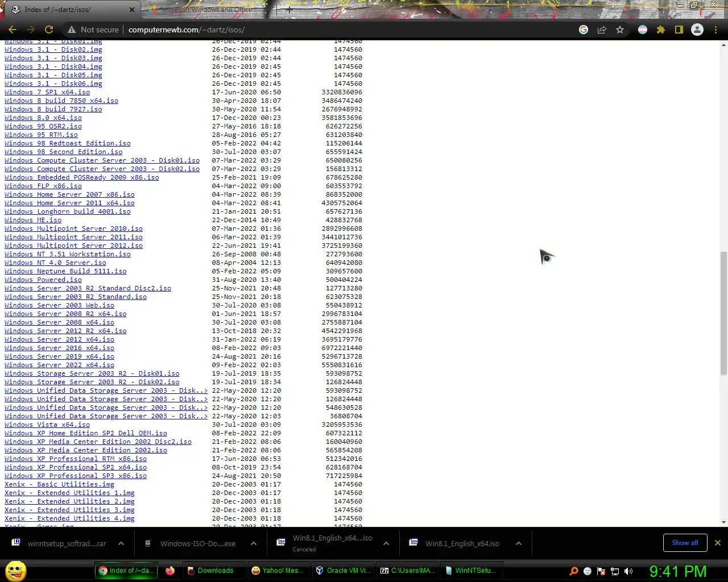Download Windows Vista x64.iso
This screenshot has height=582, width=728.
(47, 425)
